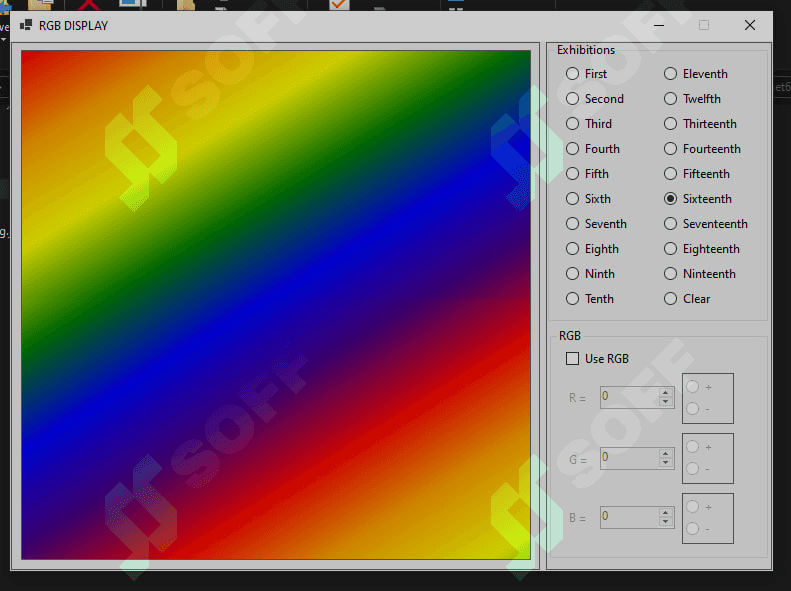Click the R value input field
This screenshot has height=591, width=791.
point(629,397)
